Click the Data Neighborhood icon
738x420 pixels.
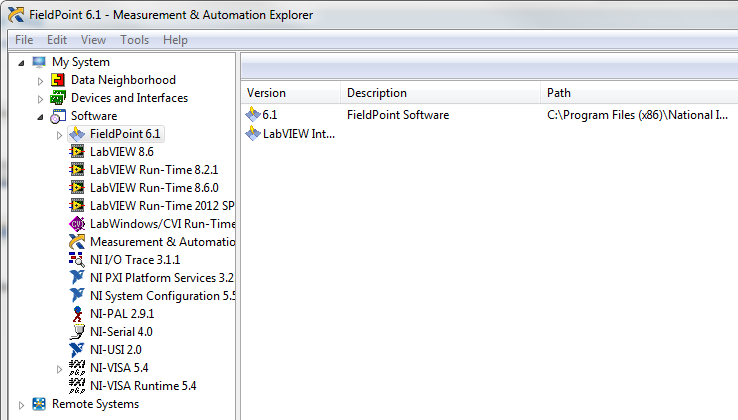click(57, 80)
